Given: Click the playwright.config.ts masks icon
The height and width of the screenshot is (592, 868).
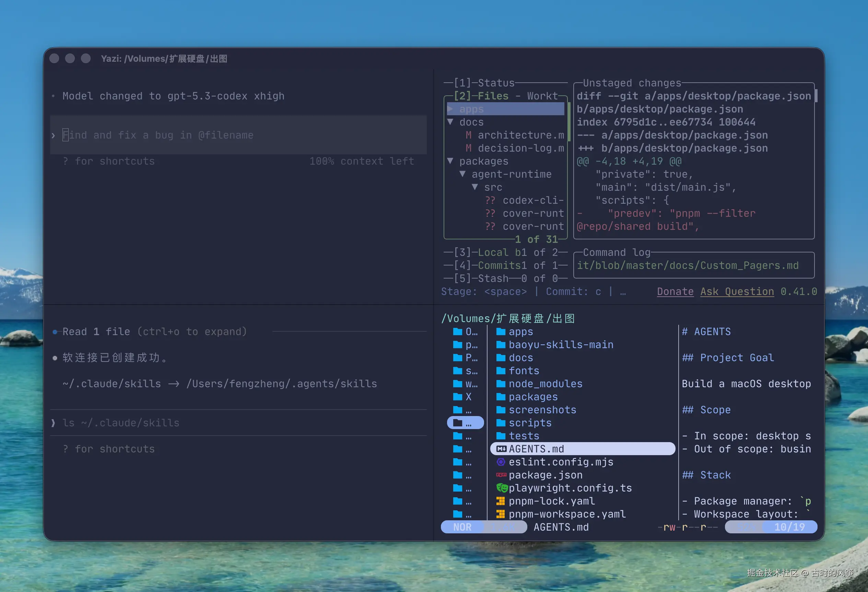Looking at the screenshot, I should click(x=502, y=488).
